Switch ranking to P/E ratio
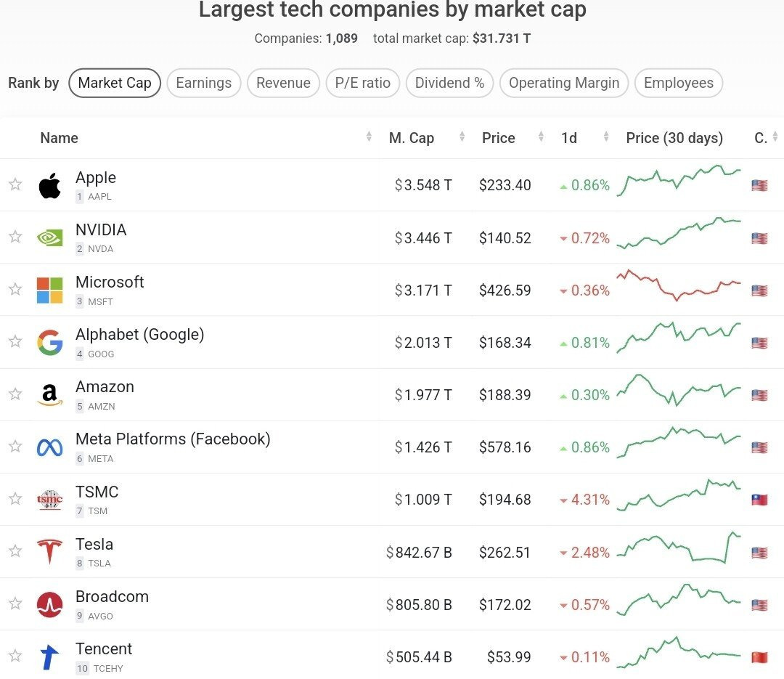This screenshot has height=679, width=784. [x=362, y=83]
